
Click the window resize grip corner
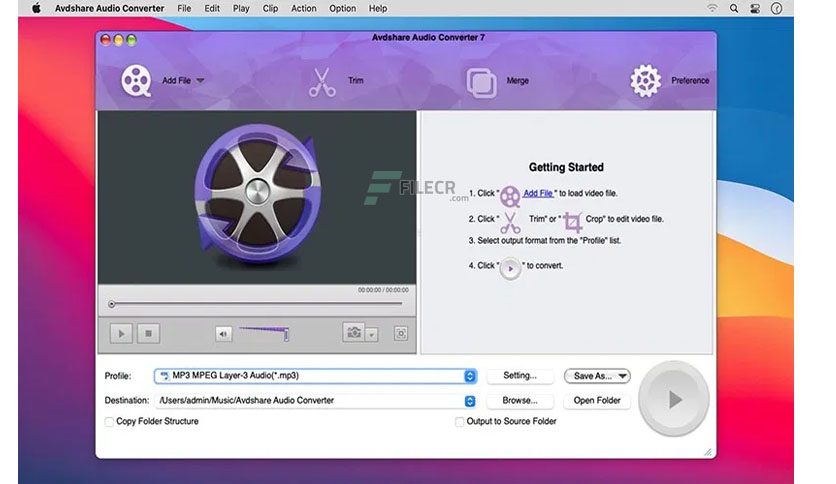pos(708,452)
